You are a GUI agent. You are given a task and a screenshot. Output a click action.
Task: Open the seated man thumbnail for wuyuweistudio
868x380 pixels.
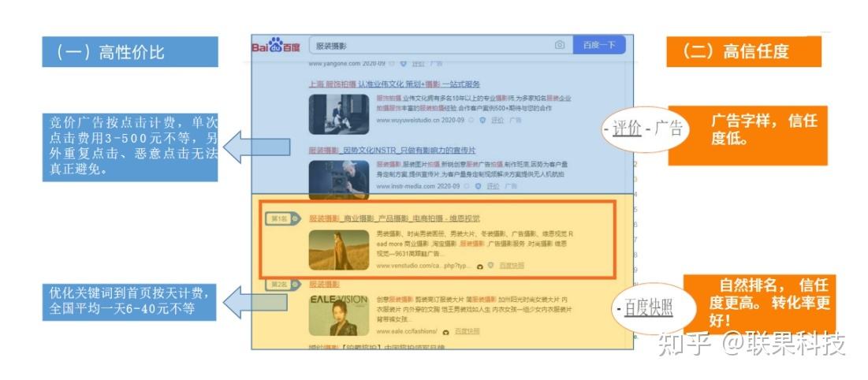(x=339, y=114)
